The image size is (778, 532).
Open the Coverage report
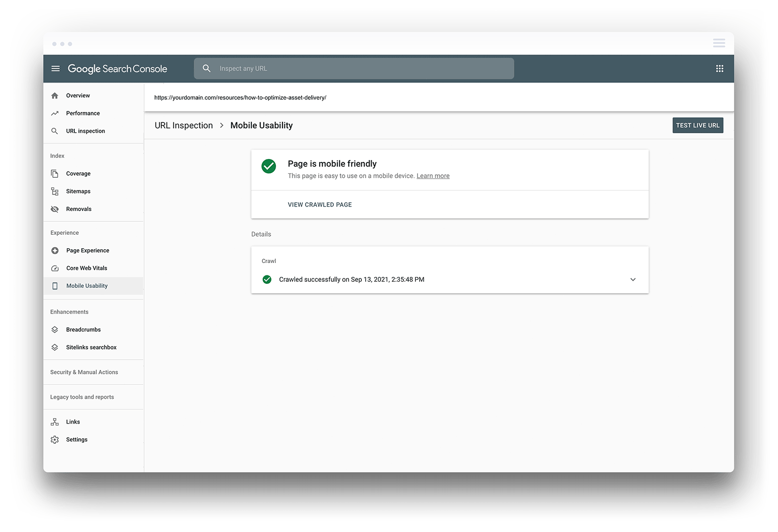(93, 174)
